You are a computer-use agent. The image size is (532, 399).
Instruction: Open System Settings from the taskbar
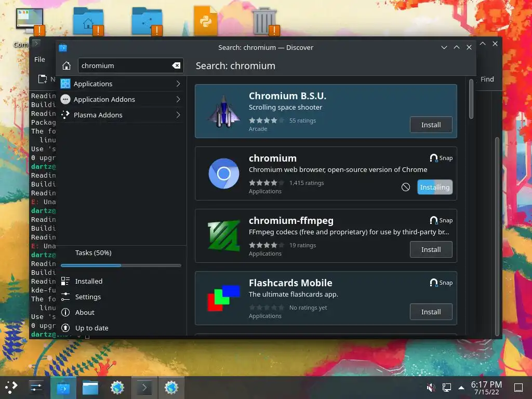36,387
